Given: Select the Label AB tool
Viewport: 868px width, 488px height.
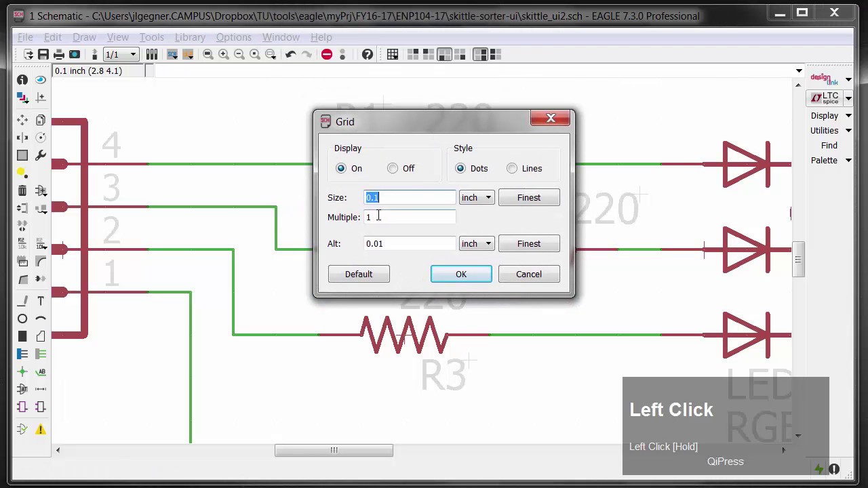Looking at the screenshot, I should (41, 371).
